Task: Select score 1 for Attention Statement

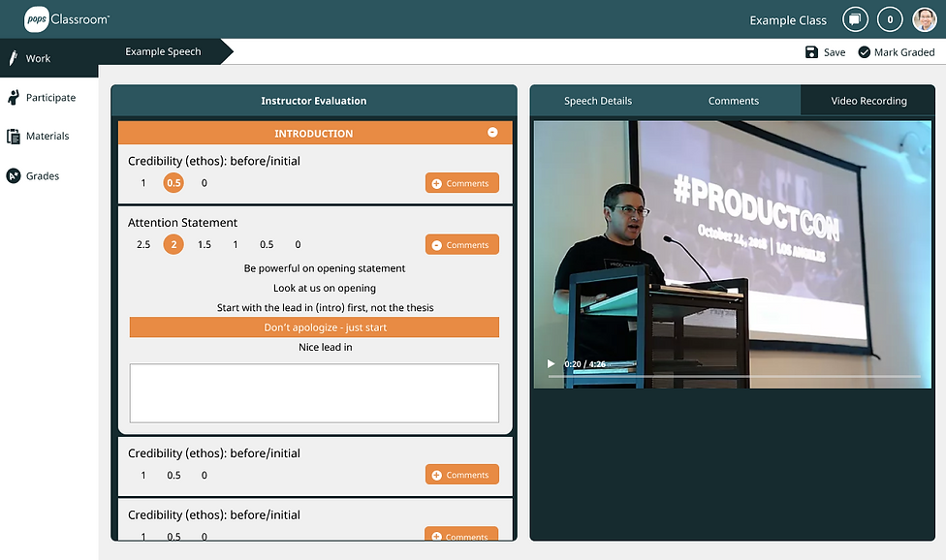Action: (x=236, y=244)
